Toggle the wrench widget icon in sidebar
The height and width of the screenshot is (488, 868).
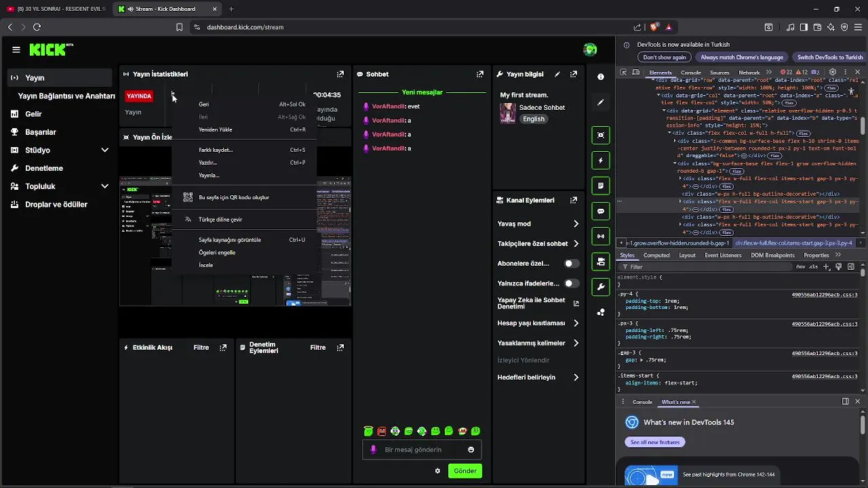tap(601, 287)
